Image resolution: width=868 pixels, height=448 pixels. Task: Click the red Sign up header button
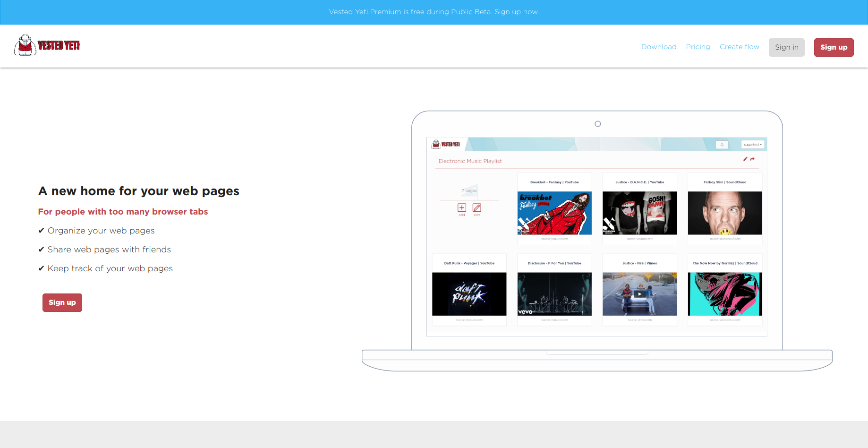pos(834,47)
